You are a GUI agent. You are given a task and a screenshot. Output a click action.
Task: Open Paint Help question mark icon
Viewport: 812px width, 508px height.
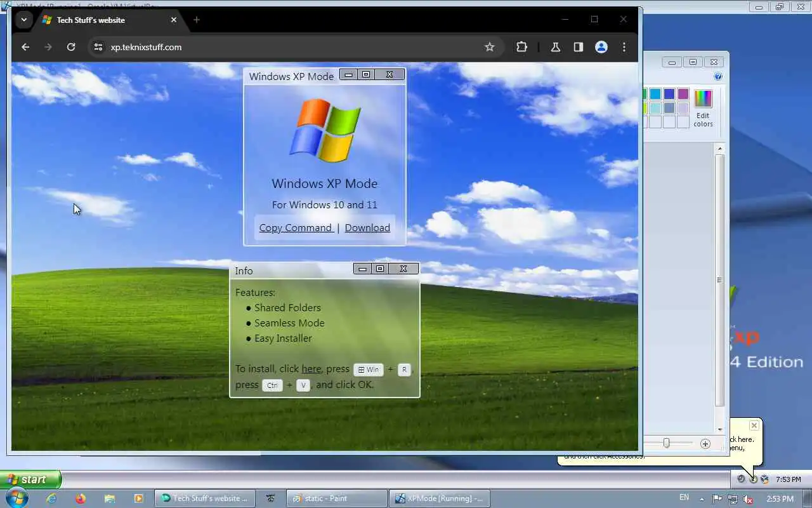click(718, 76)
